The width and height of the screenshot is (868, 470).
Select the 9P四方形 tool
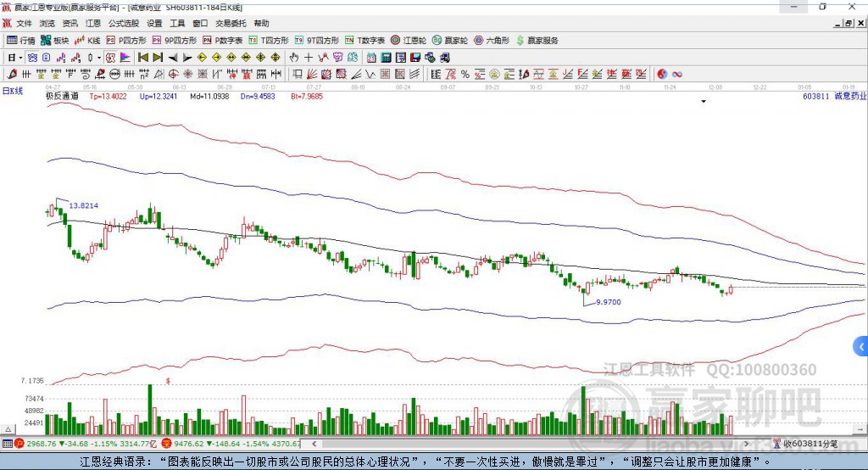(175, 40)
